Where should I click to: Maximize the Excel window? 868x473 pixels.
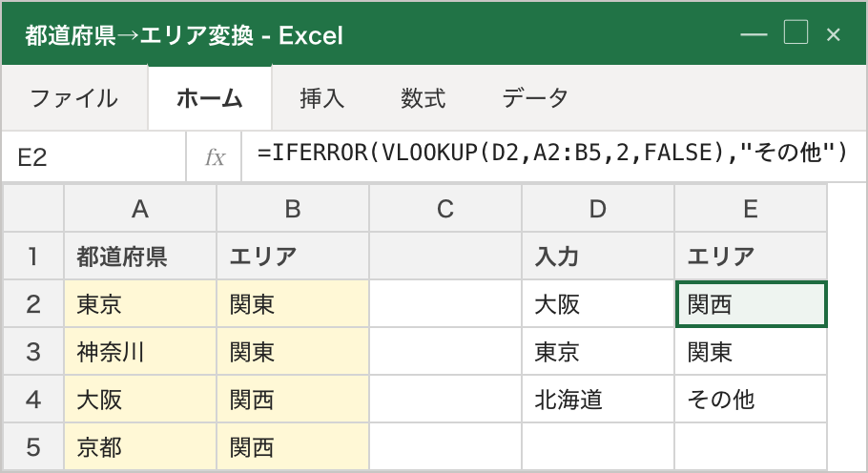pos(796,32)
